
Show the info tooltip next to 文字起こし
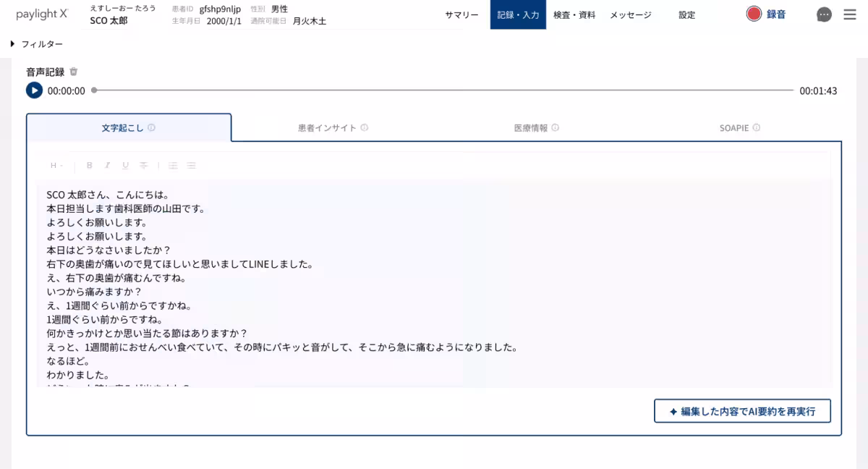click(150, 126)
